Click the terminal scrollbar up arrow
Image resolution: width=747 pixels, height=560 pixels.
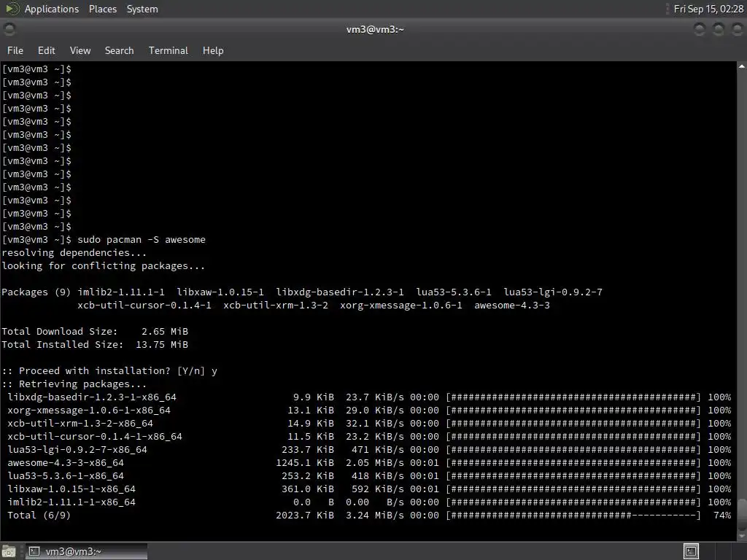(742, 66)
